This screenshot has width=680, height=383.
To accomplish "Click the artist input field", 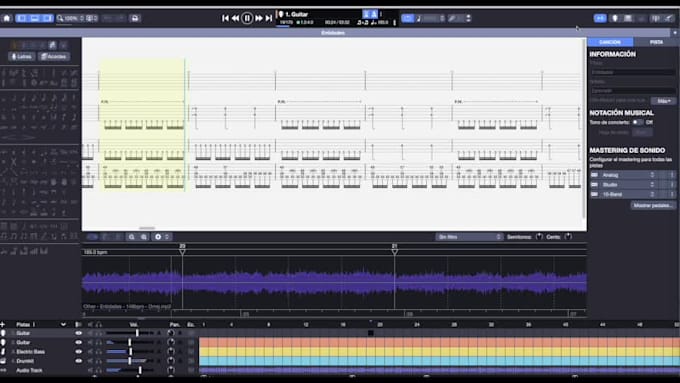I will click(x=633, y=91).
